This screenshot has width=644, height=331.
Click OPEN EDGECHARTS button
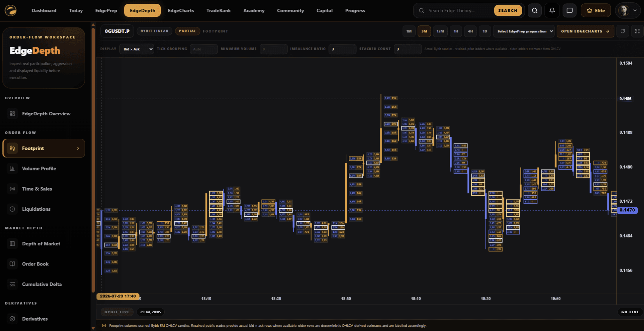(x=585, y=31)
